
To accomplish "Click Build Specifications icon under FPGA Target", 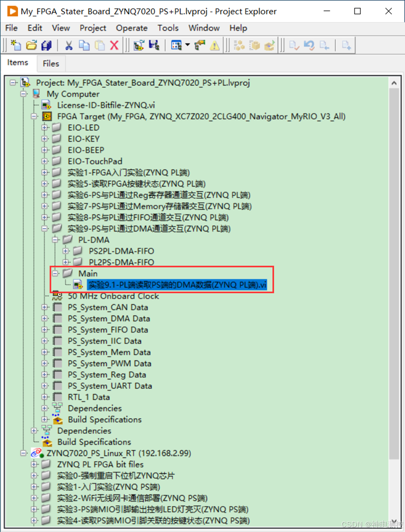I will (57, 419).
